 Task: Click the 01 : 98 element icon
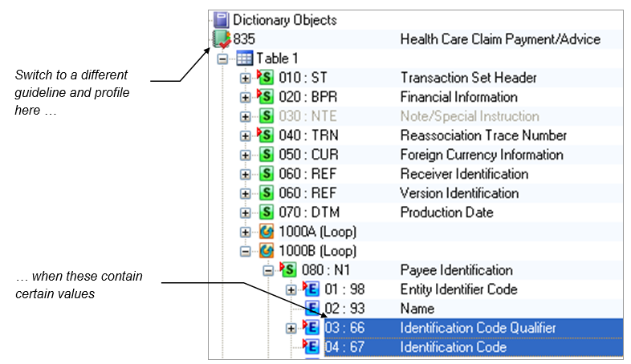point(311,289)
